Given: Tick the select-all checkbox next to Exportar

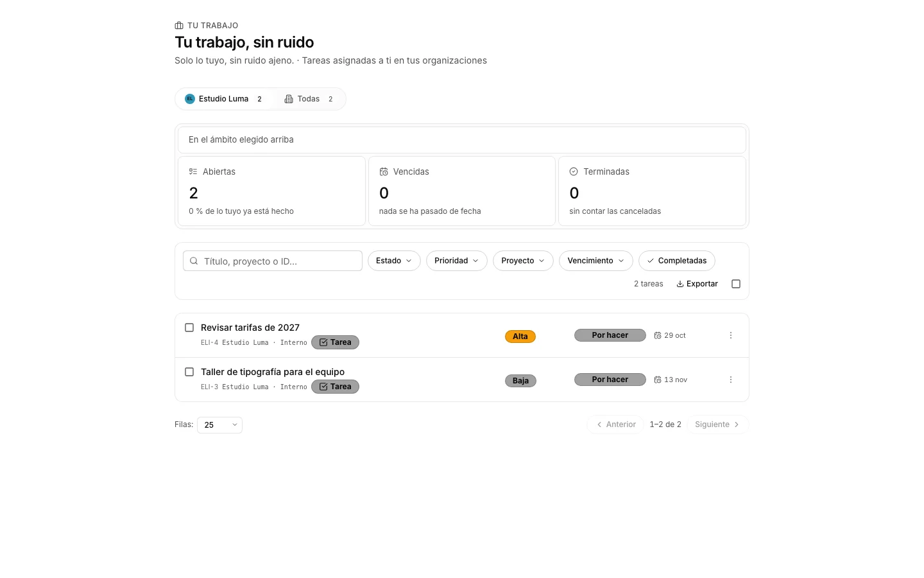Looking at the screenshot, I should click(736, 284).
